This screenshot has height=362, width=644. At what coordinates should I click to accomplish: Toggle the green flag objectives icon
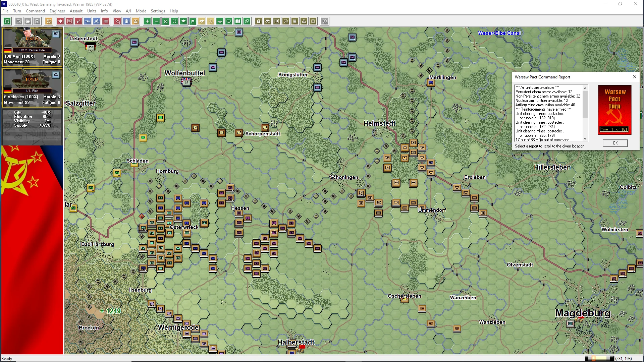click(193, 21)
